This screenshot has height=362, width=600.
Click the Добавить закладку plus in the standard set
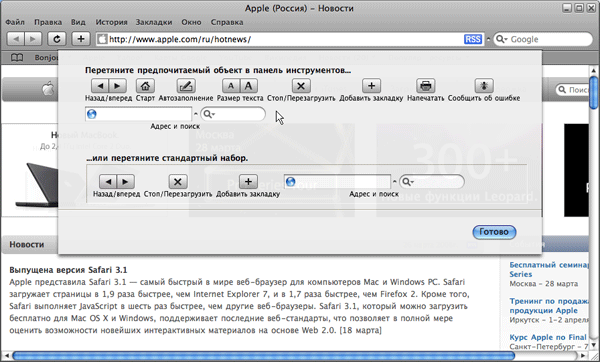pos(248,182)
